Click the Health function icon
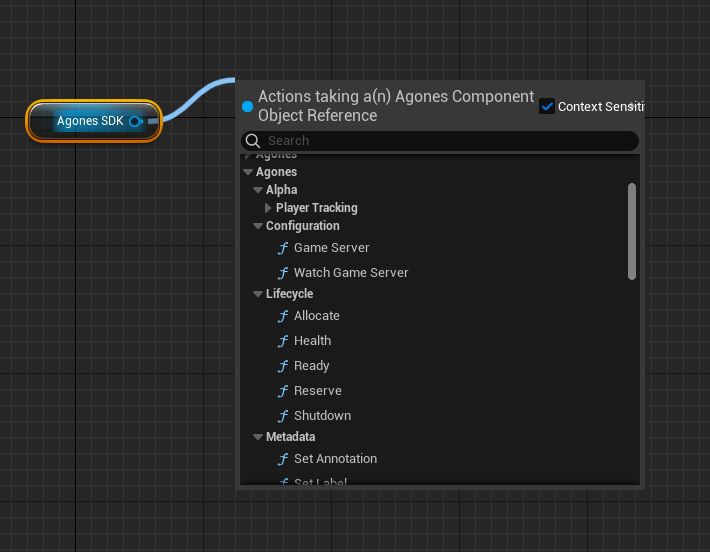 tap(283, 341)
